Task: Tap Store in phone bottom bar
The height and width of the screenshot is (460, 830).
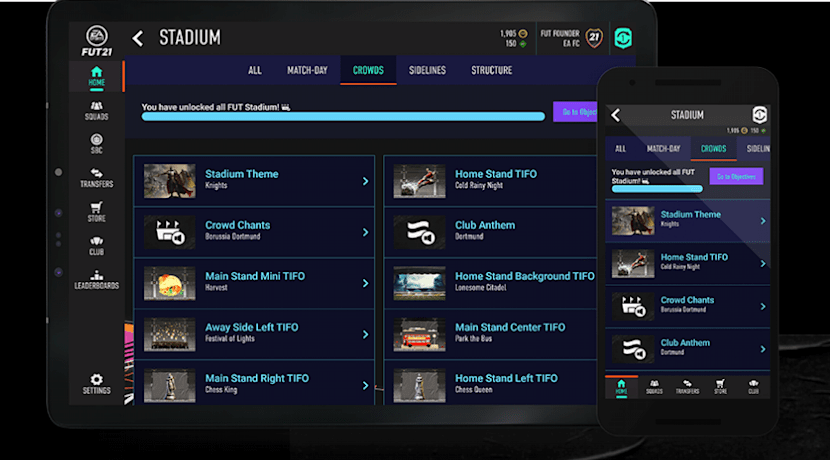Action: 720,387
